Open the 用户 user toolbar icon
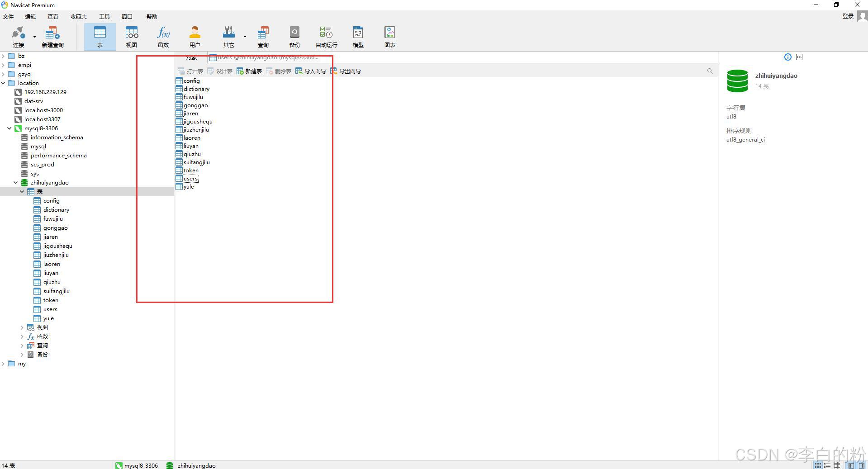Viewport: 868px width, 469px height. (195, 37)
